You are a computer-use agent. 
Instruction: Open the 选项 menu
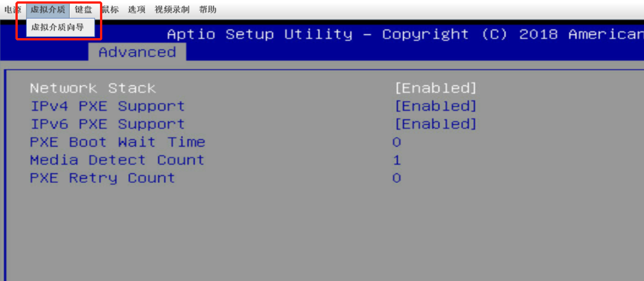click(136, 10)
